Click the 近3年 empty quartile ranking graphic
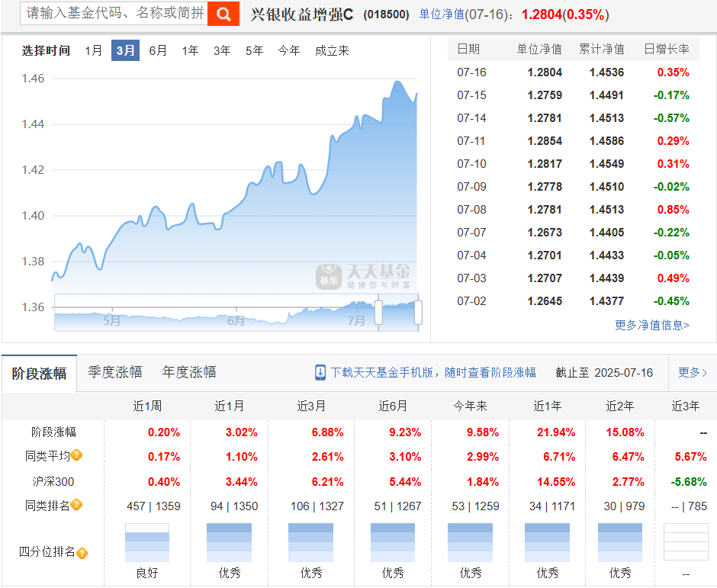Image resolution: width=717 pixels, height=588 pixels. [x=686, y=542]
